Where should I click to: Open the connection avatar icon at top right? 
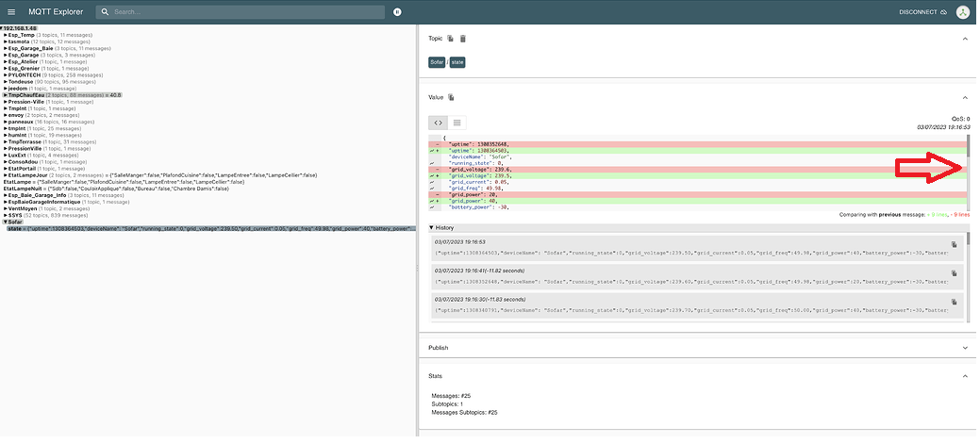click(x=962, y=12)
